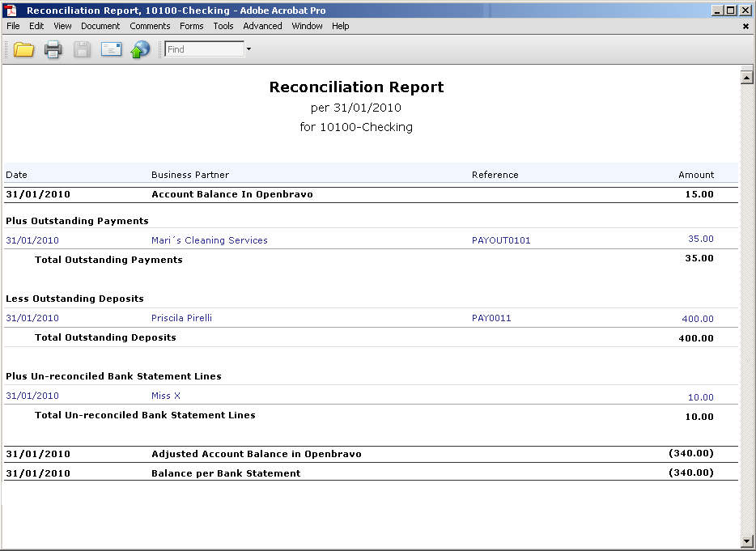Open the Forms menu
Viewport: 756px width, 551px height.
click(192, 26)
